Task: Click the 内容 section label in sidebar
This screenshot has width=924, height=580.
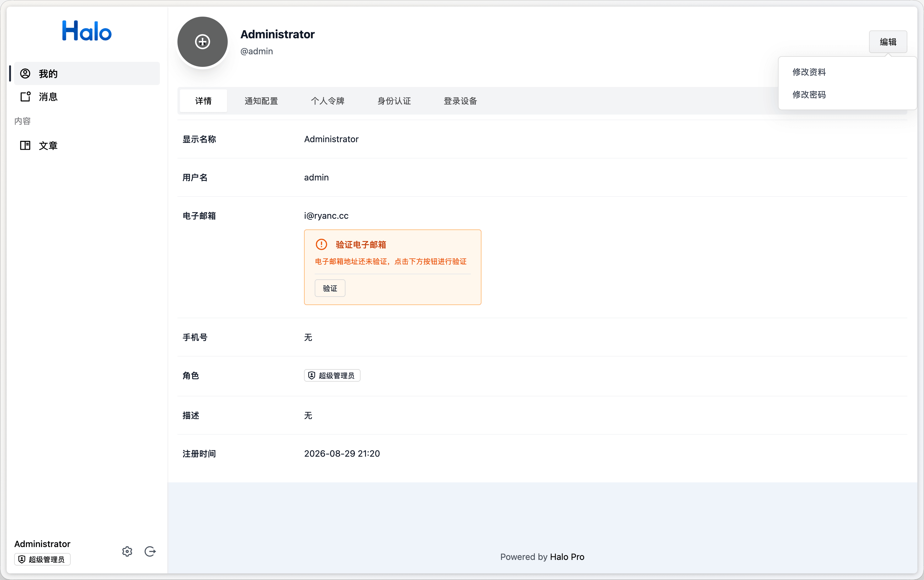Action: click(23, 121)
